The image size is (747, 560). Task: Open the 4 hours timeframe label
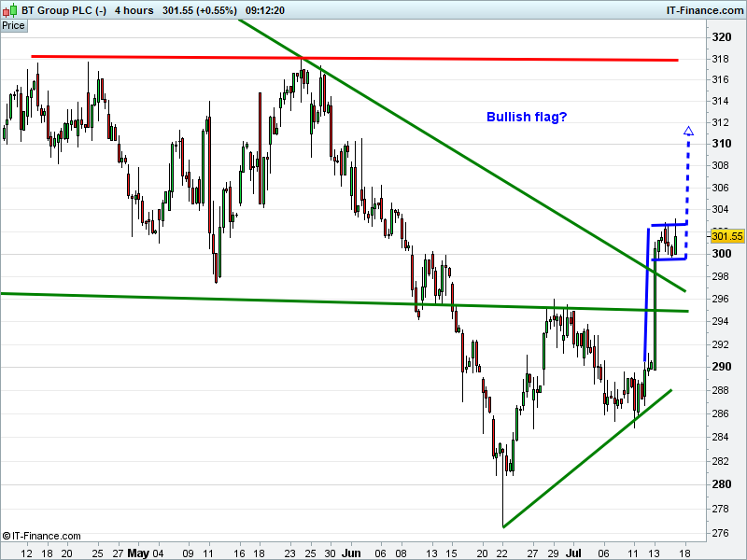134,10
